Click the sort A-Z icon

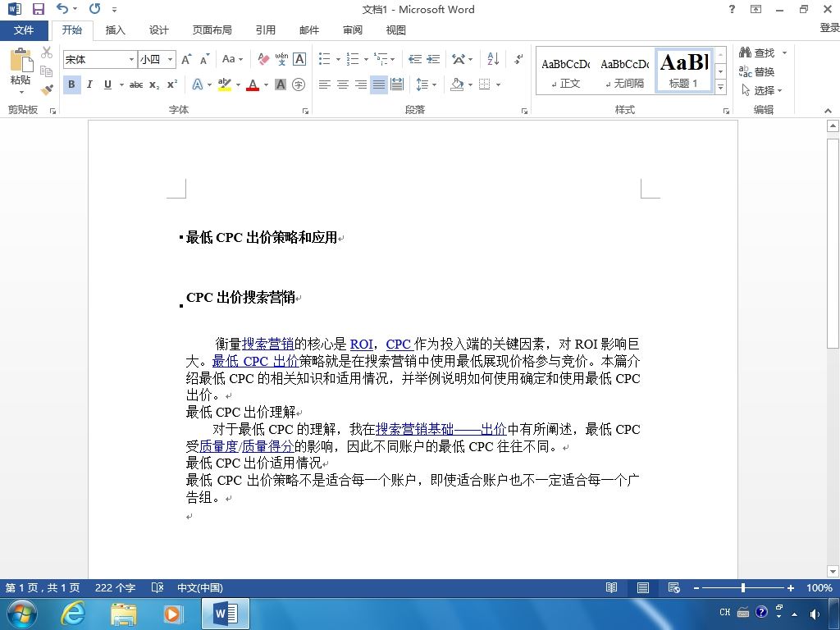tap(493, 59)
